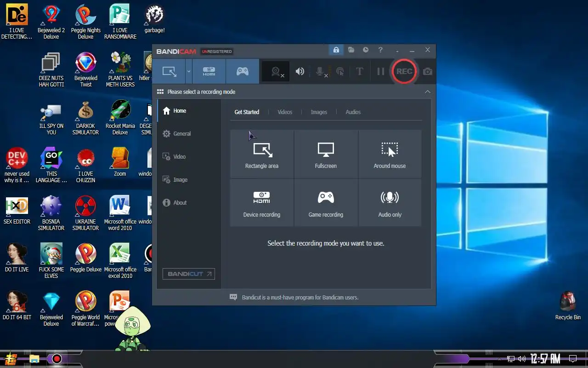Open the Video settings section
Screen dimensions: 588x368
point(189,156)
